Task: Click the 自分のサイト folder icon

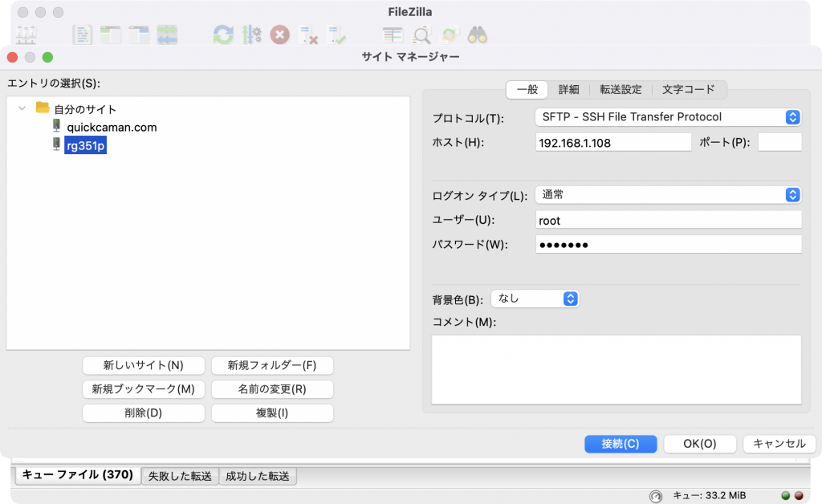Action: (x=43, y=108)
